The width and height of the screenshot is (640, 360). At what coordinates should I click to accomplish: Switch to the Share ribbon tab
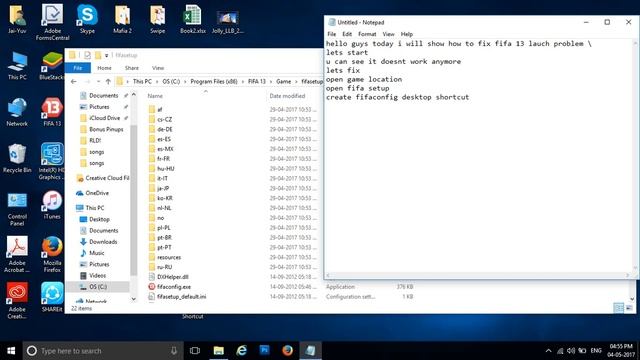coord(131,68)
